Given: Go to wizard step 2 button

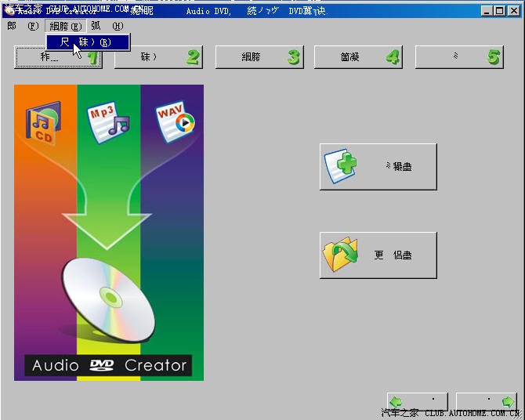Looking at the screenshot, I should point(157,57).
